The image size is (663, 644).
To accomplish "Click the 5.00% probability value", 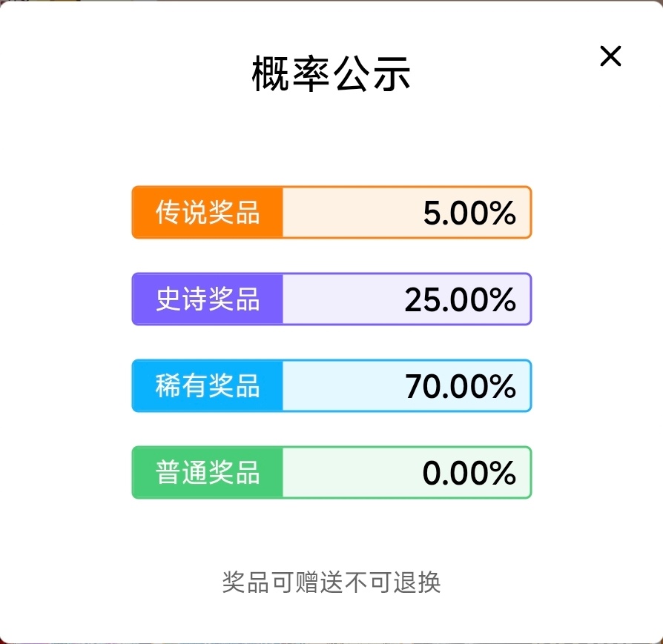I will coord(469,213).
